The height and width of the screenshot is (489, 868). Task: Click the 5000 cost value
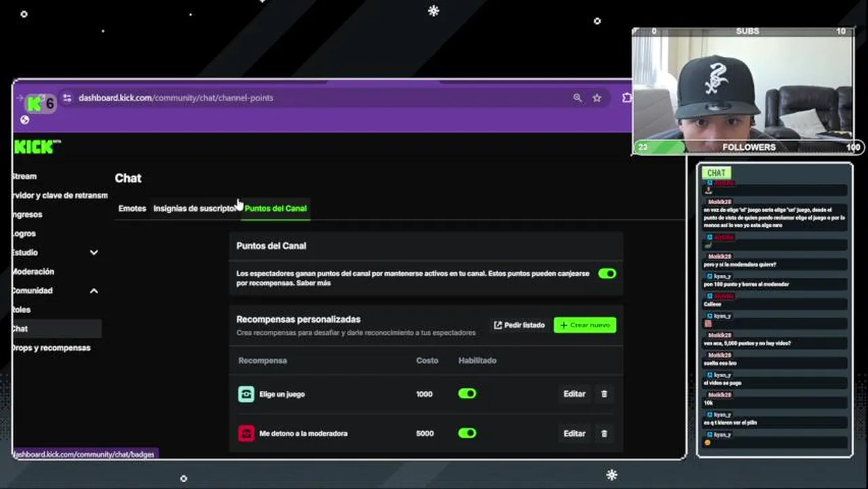pos(424,433)
